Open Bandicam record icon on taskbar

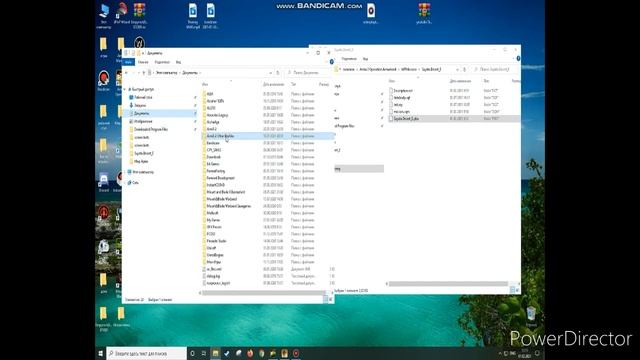296,353
